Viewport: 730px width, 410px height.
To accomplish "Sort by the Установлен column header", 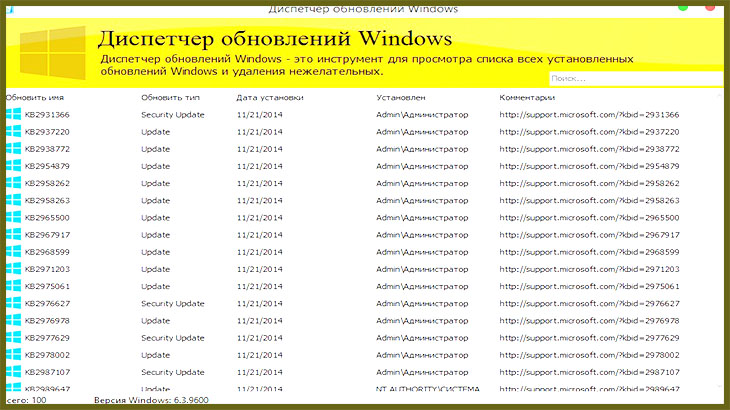I will tap(401, 98).
